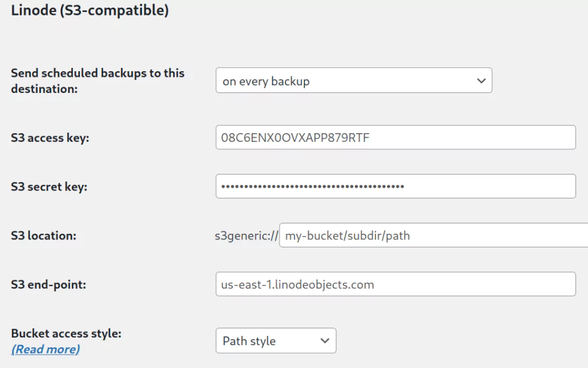Click the "S3 access key:" label
The height and width of the screenshot is (368, 588).
[x=50, y=138]
